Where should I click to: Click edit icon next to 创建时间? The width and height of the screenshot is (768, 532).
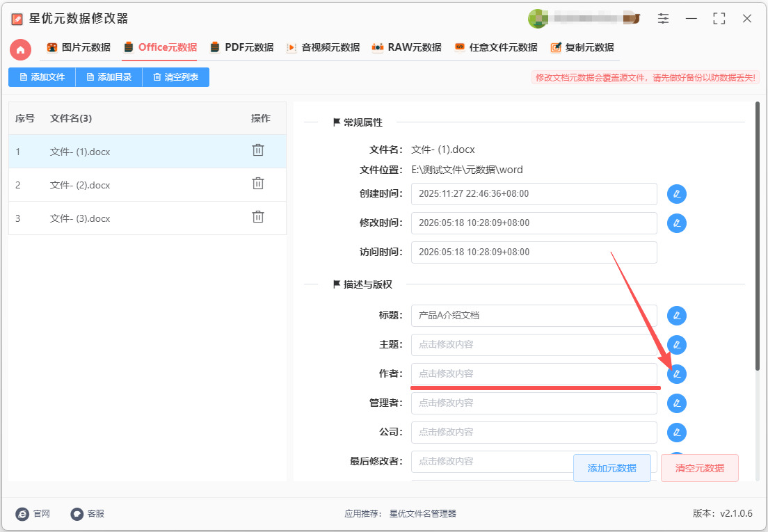[x=677, y=194]
